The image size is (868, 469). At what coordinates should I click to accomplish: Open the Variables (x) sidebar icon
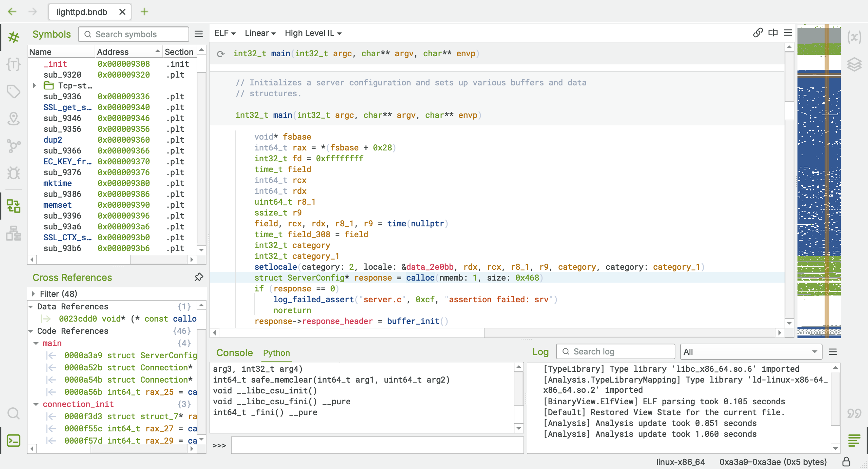[x=854, y=37]
